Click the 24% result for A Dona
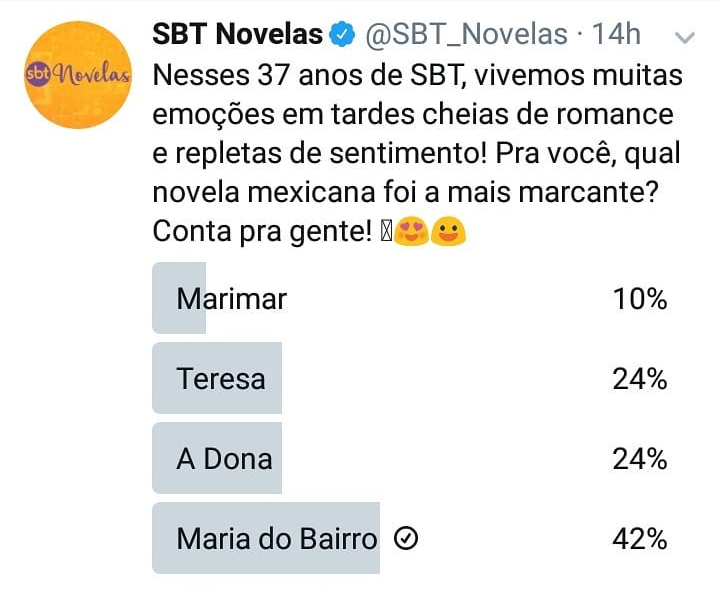Image resolution: width=720 pixels, height=591 pixels. click(x=640, y=458)
